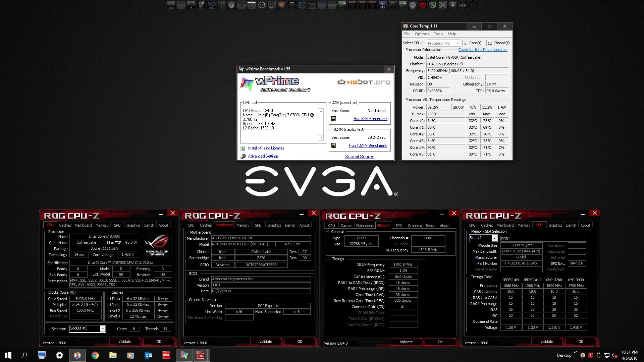Open Core Temp Select CPU Processor #0 dropdown
Viewport: 644px width, 362px height.
444,43
